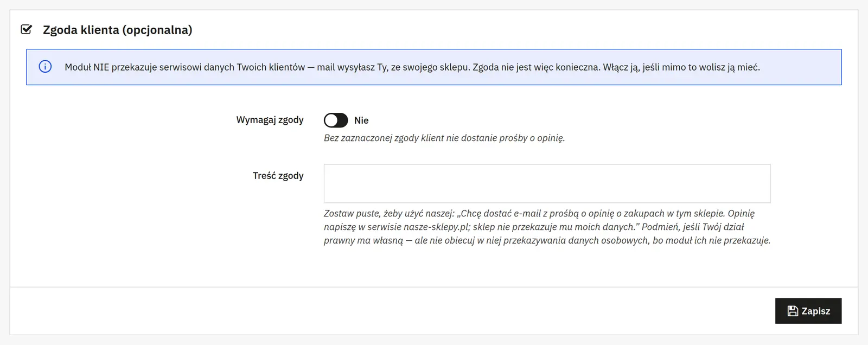Click the Zgoda klienta (opcjonalna) panel heading
The width and height of the screenshot is (868, 345).
pyautogui.click(x=117, y=30)
